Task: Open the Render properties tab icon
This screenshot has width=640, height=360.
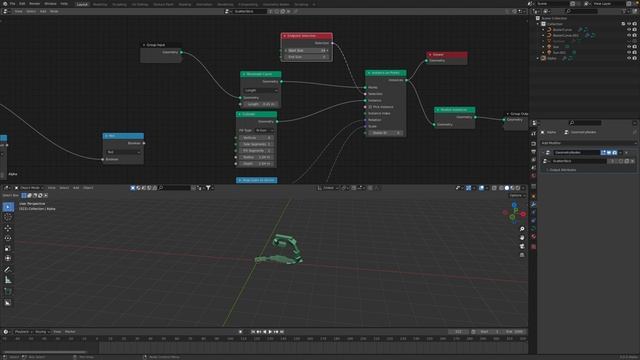Action: tap(533, 144)
